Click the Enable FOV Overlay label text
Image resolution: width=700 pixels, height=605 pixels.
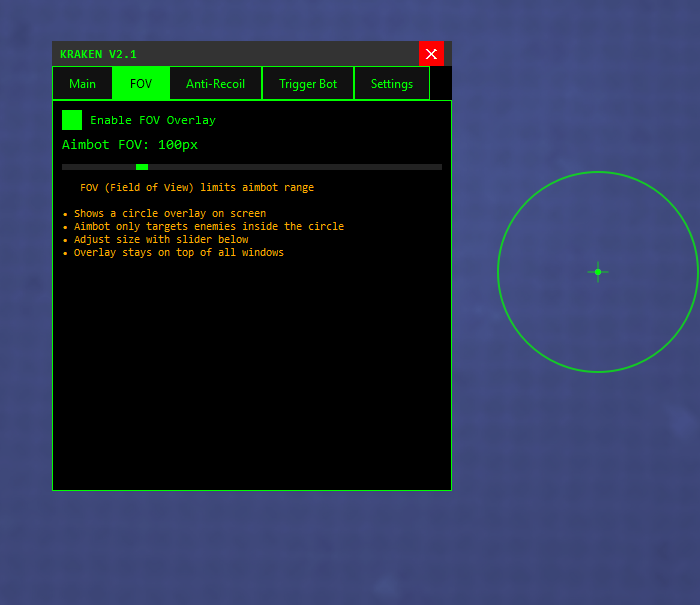pos(153,120)
